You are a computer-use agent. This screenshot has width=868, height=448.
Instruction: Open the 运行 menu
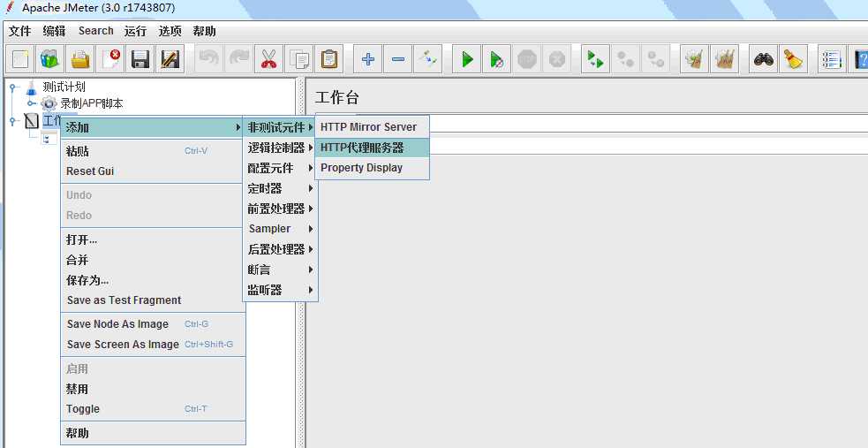(135, 31)
